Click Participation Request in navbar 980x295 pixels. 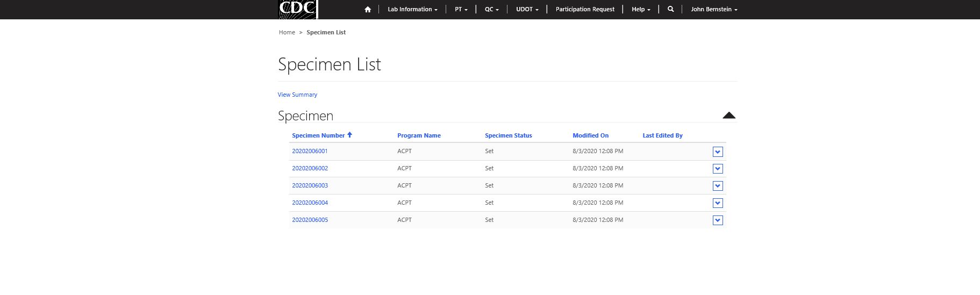(x=585, y=10)
